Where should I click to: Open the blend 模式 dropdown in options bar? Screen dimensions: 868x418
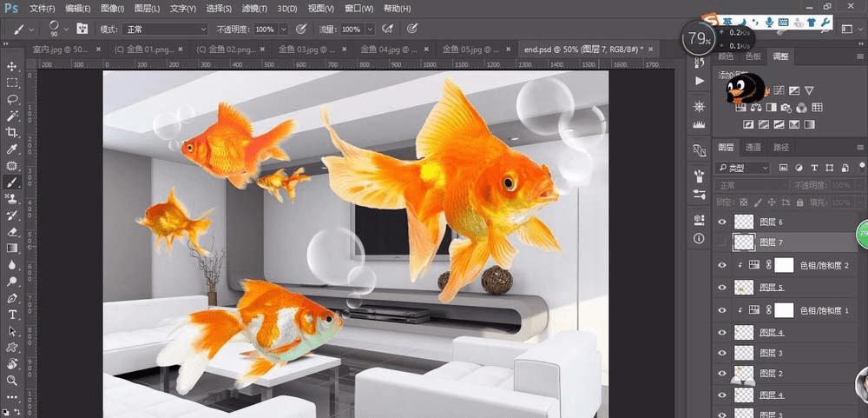point(165,29)
